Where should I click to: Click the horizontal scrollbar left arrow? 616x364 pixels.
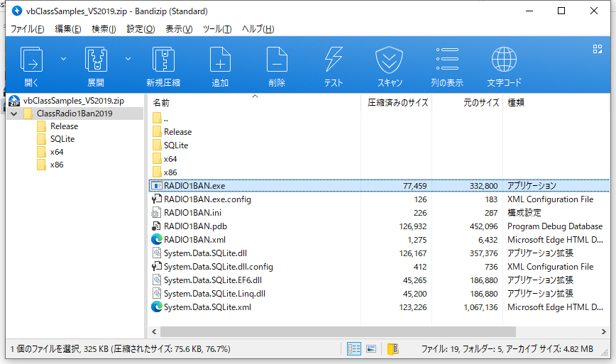pos(154,332)
